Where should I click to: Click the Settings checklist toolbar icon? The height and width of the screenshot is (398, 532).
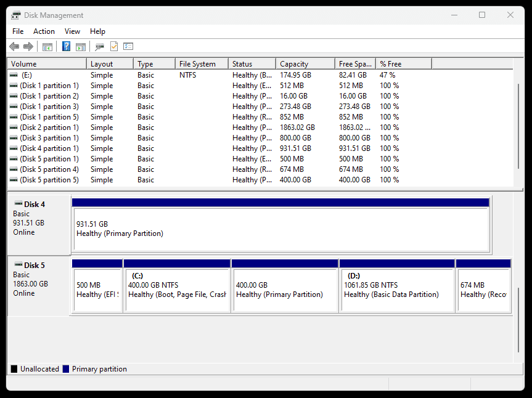click(x=128, y=47)
